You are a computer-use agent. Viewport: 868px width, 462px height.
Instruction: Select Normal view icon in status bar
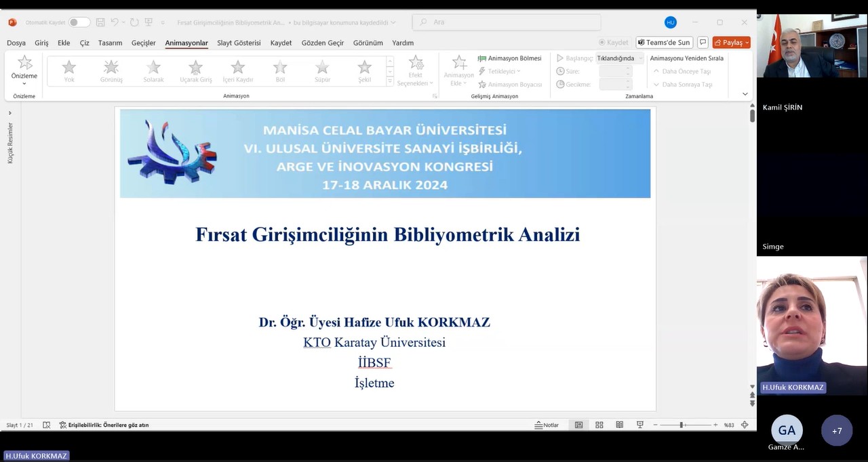pyautogui.click(x=578, y=425)
